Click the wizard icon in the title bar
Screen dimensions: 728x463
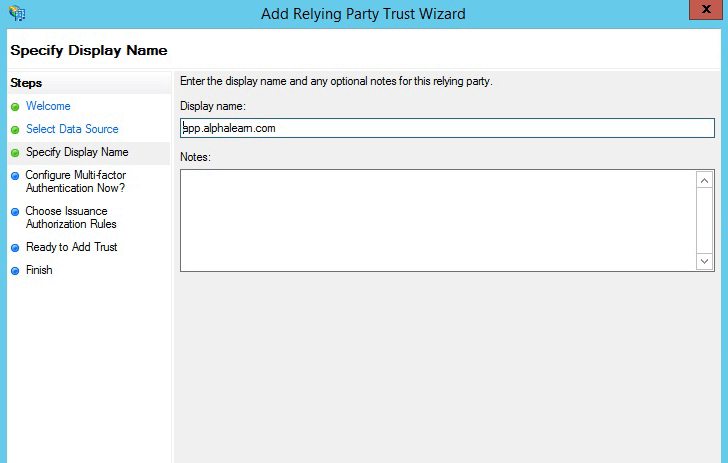tap(17, 13)
